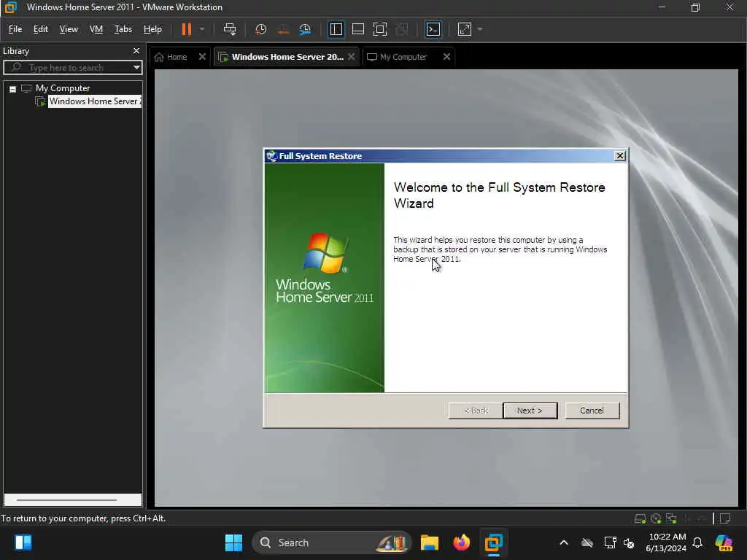Open the File menu
Viewport: 747px width, 560px height.
pos(15,29)
